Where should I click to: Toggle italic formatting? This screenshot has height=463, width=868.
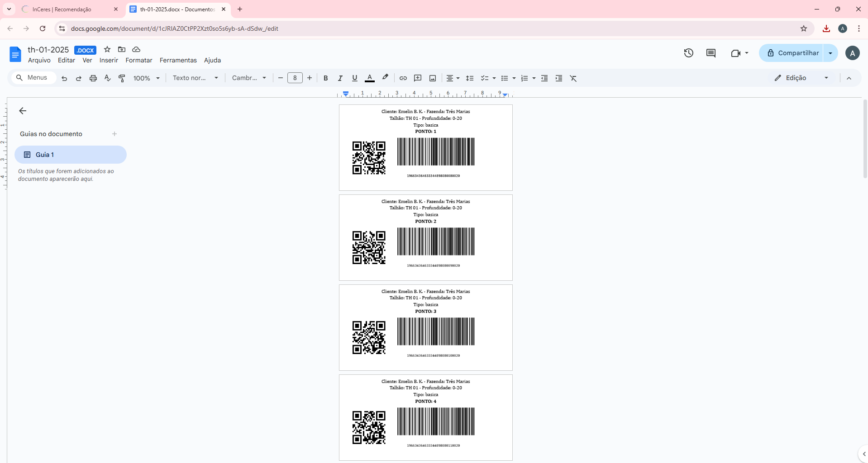pyautogui.click(x=340, y=78)
